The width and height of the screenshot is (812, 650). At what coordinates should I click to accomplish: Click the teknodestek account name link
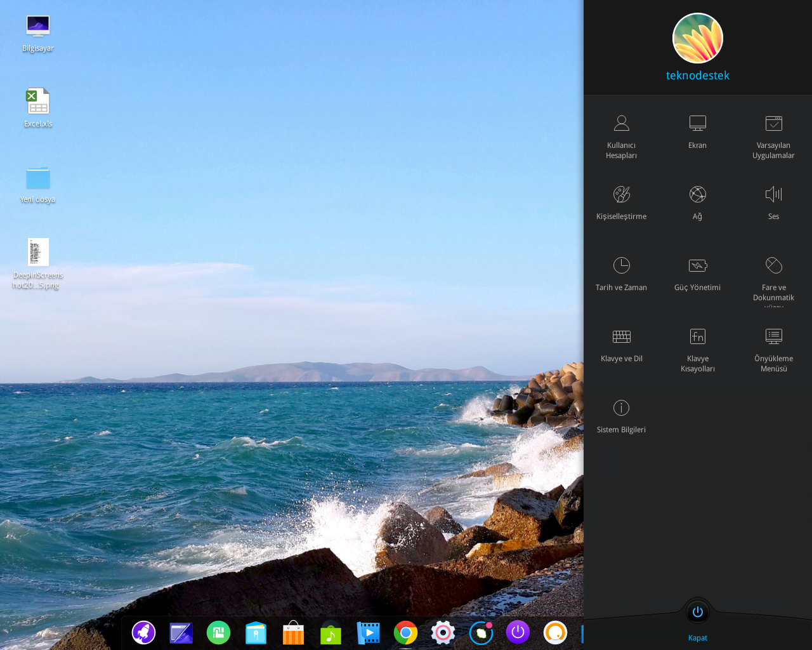tap(698, 74)
